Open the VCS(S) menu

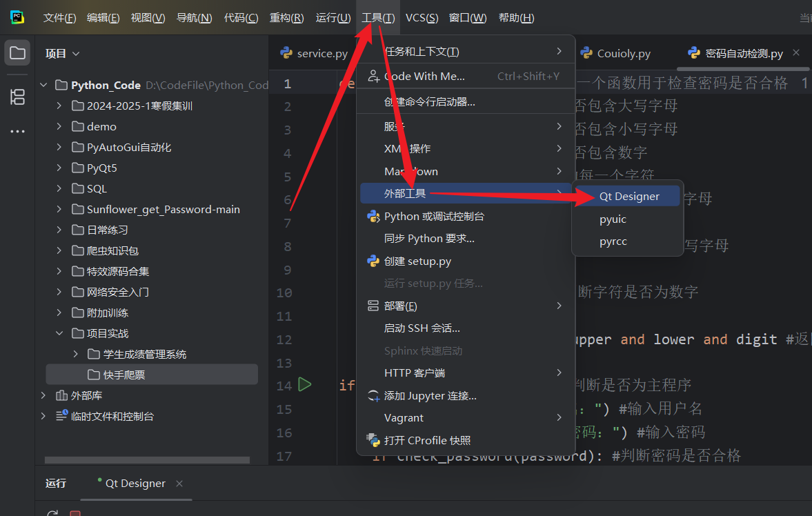click(422, 18)
